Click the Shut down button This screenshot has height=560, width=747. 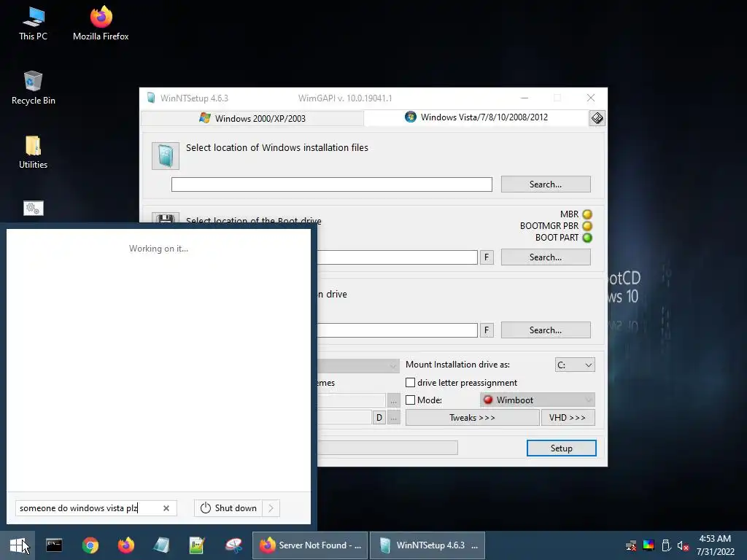[228, 508]
